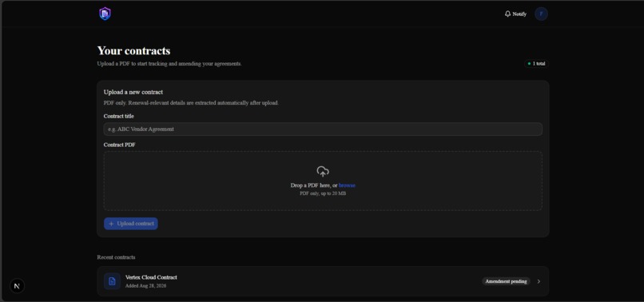Open the Vertex Cloud Contract document icon

(112, 281)
